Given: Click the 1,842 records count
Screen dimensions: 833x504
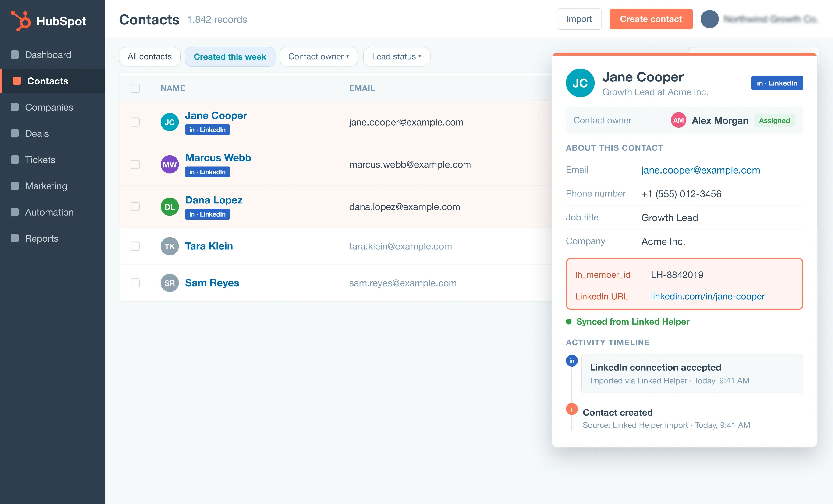Looking at the screenshot, I should (x=217, y=20).
